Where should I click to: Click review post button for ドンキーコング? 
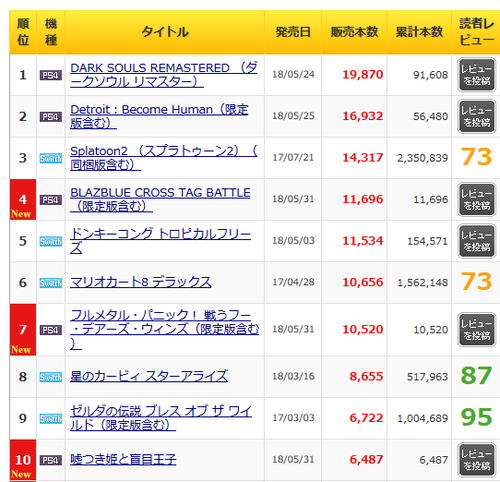tap(477, 241)
